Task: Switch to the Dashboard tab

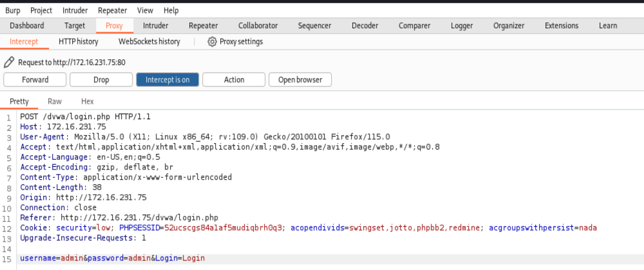Action: coord(27,26)
